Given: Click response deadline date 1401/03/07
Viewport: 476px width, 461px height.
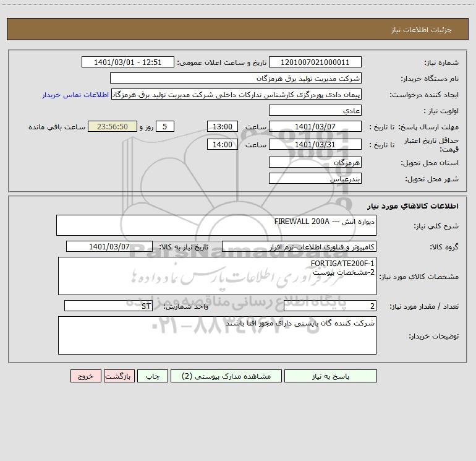Looking at the screenshot, I should [315, 126].
